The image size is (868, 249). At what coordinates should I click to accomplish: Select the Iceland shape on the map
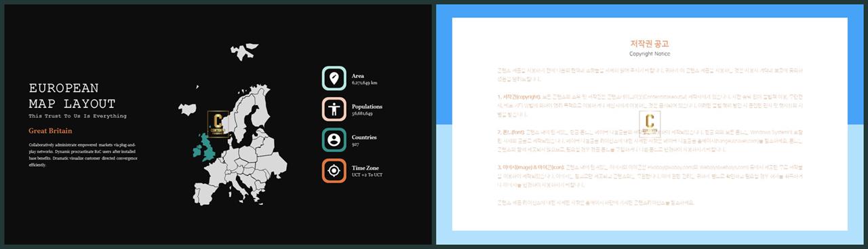[187, 109]
